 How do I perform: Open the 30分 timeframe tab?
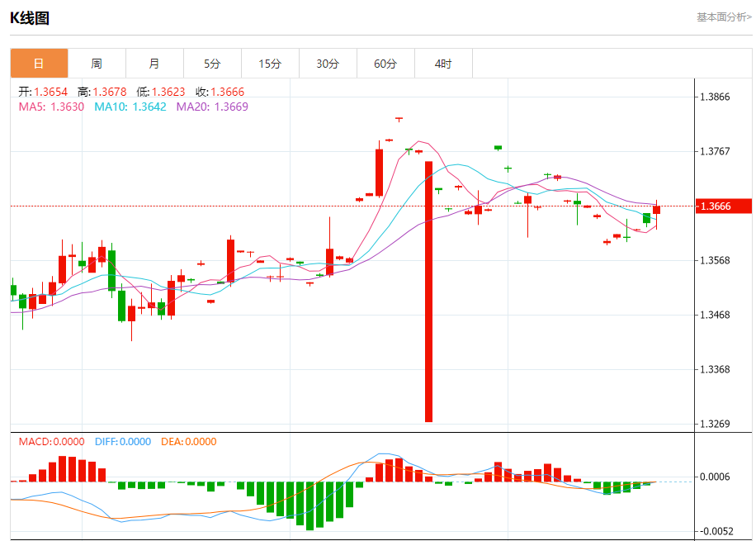(x=328, y=64)
